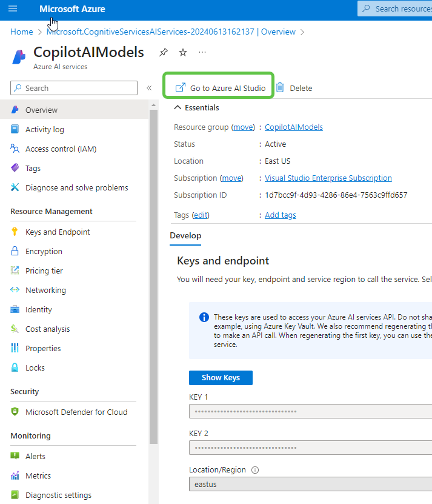Navigate to Home breadcrumb
This screenshot has width=432, height=504.
click(x=22, y=32)
